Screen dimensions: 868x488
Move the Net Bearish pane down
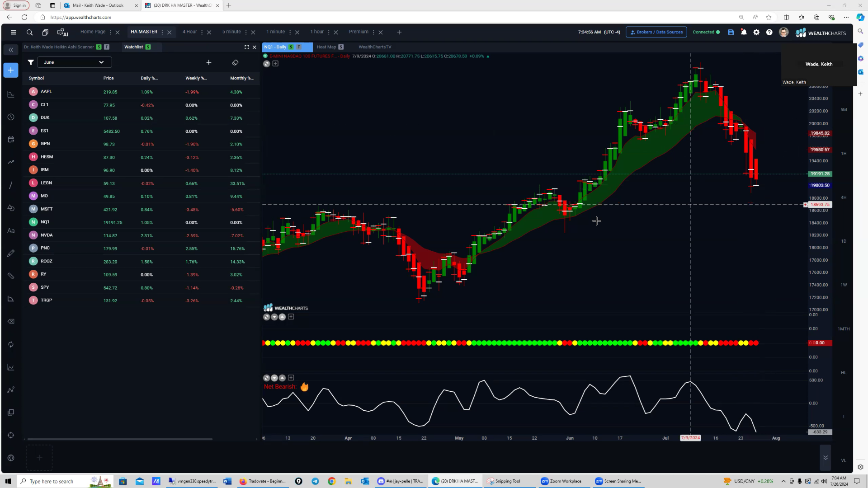point(274,378)
